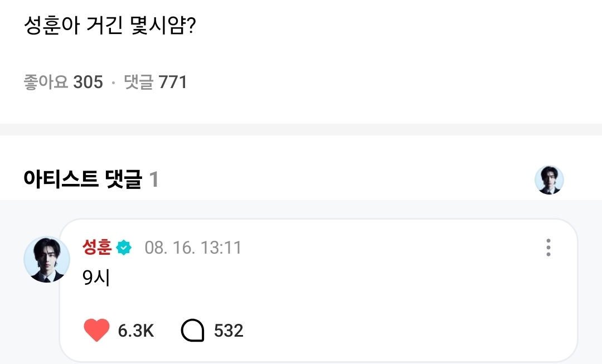Click the post text 성훈아 거긴 몇시얌?
Image resolution: width=602 pixels, height=364 pixels.
(x=109, y=26)
